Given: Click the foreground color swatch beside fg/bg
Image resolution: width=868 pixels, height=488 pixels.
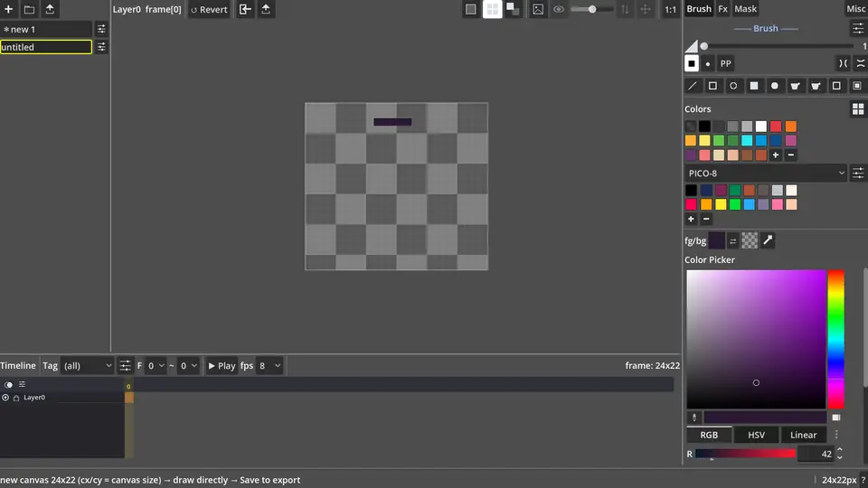Looking at the screenshot, I should tap(717, 240).
